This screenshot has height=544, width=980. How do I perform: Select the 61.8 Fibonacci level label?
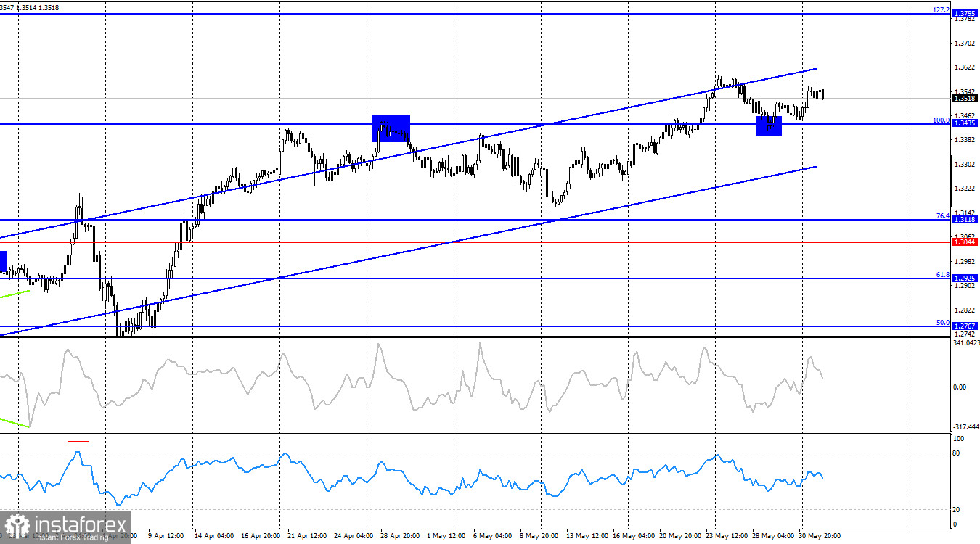pyautogui.click(x=943, y=274)
